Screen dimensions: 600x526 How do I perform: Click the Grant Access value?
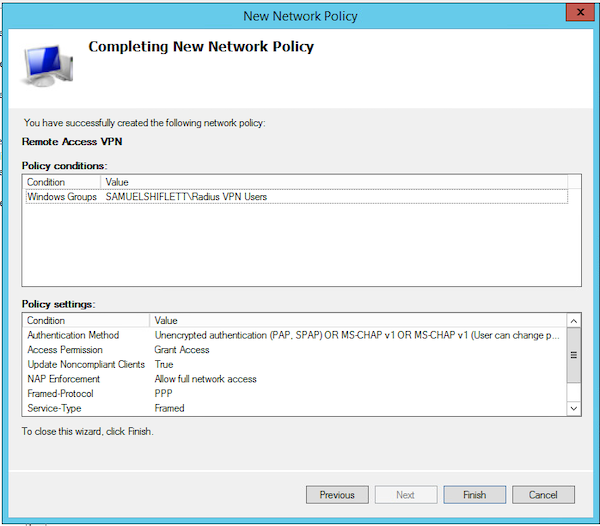(182, 350)
